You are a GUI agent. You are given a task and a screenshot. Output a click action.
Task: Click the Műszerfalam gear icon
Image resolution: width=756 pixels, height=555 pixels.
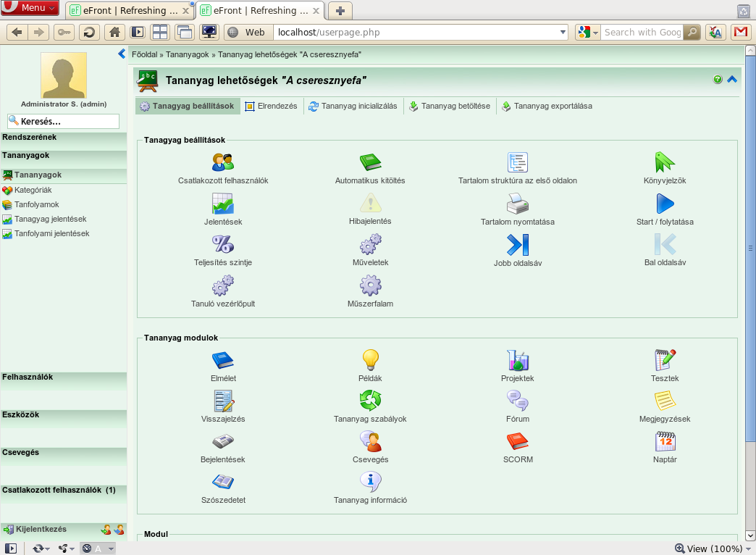click(x=370, y=285)
